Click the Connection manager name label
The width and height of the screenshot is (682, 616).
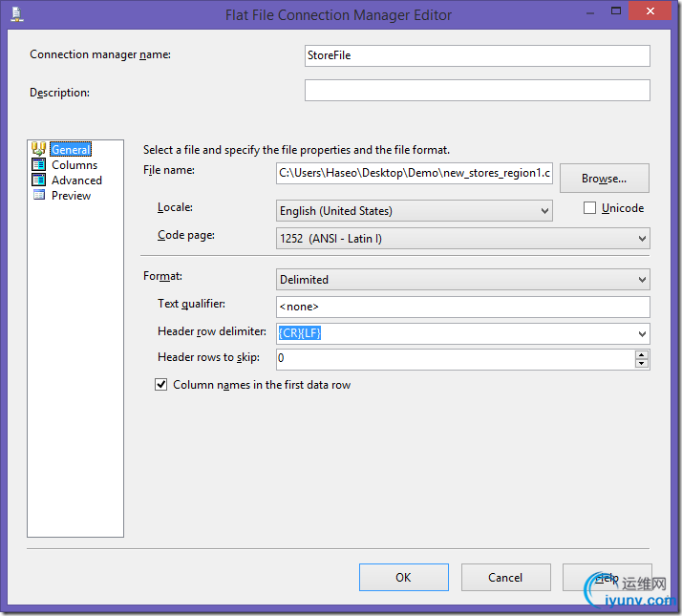coord(100,54)
